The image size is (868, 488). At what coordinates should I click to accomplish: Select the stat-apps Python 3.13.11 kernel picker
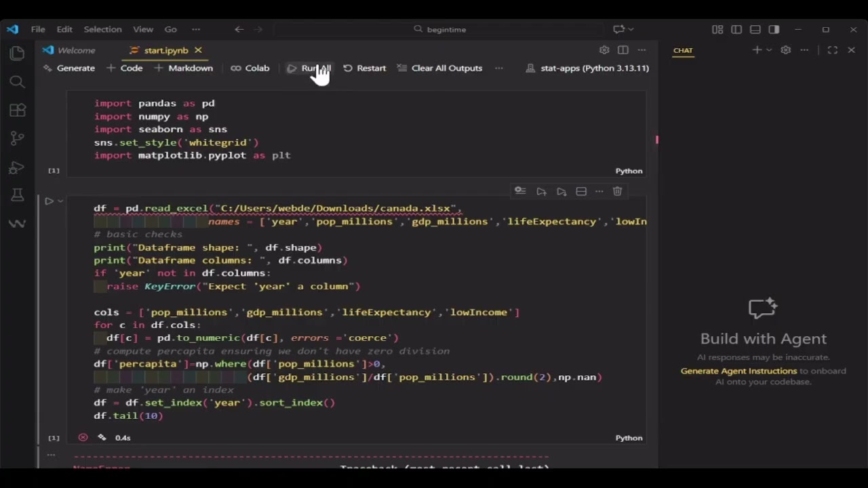pos(587,68)
